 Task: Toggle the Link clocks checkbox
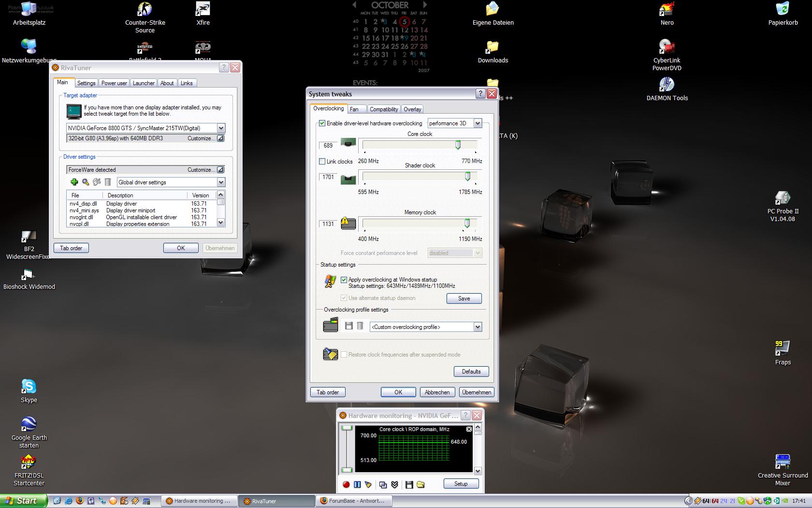tap(322, 161)
